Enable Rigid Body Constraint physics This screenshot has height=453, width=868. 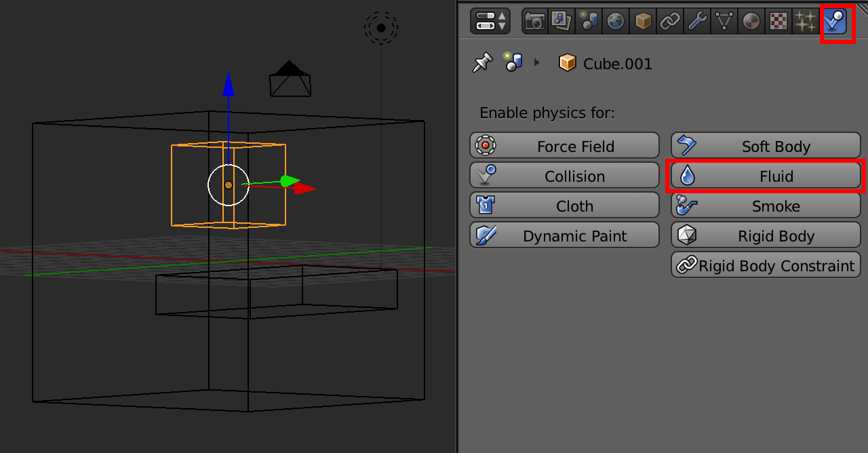pyautogui.click(x=766, y=265)
